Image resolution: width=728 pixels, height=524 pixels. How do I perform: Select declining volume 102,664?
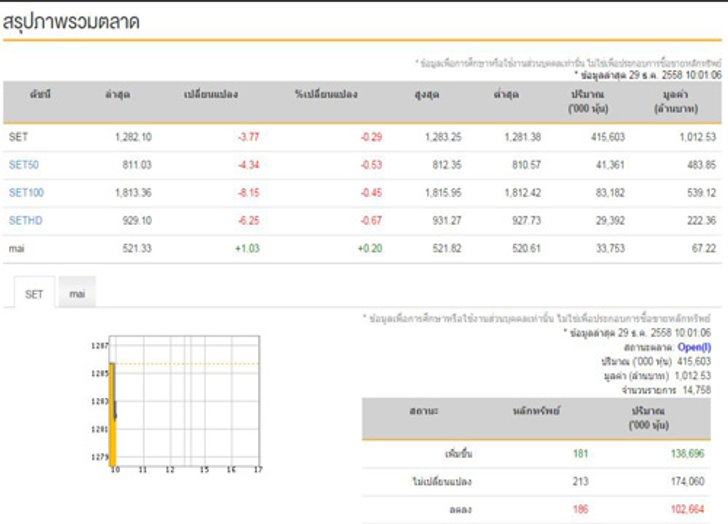(x=687, y=509)
